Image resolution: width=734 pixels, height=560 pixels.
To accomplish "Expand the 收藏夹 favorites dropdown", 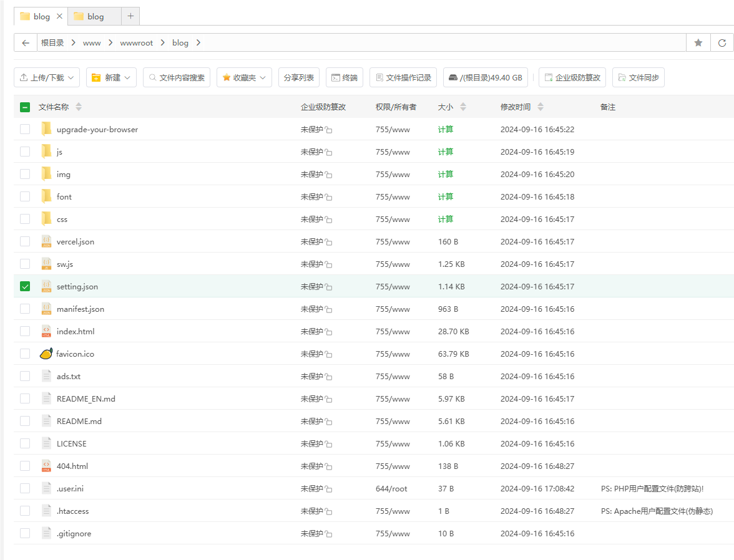I will (244, 78).
